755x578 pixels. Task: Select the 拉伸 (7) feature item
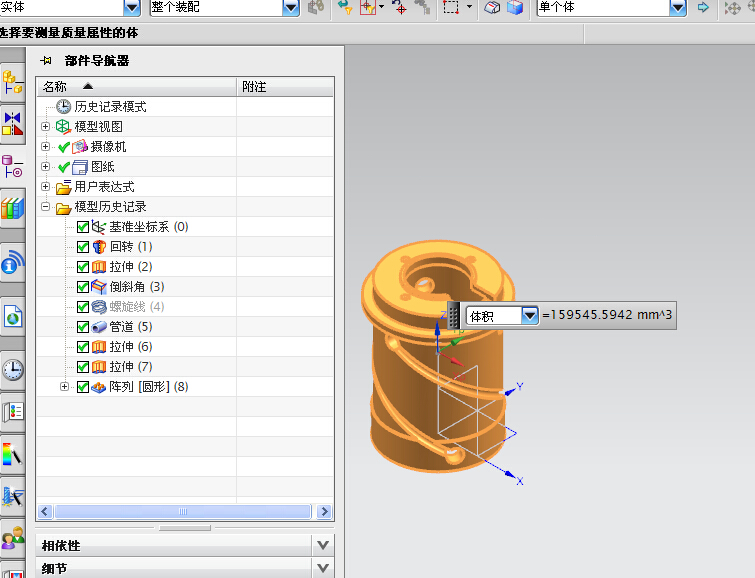tap(130, 367)
